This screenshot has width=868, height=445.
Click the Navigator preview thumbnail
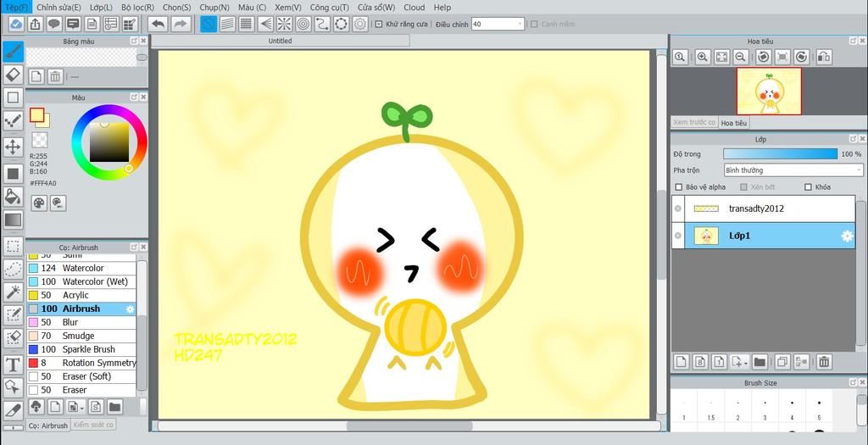769,92
